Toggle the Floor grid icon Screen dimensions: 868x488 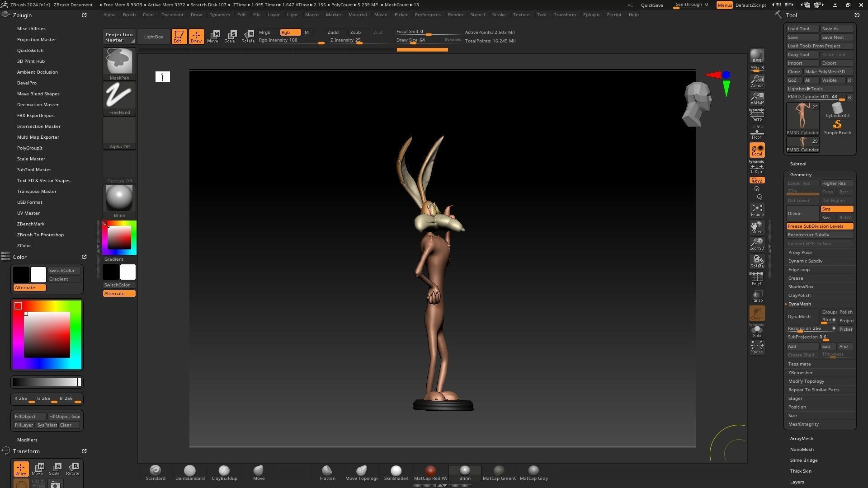click(757, 134)
